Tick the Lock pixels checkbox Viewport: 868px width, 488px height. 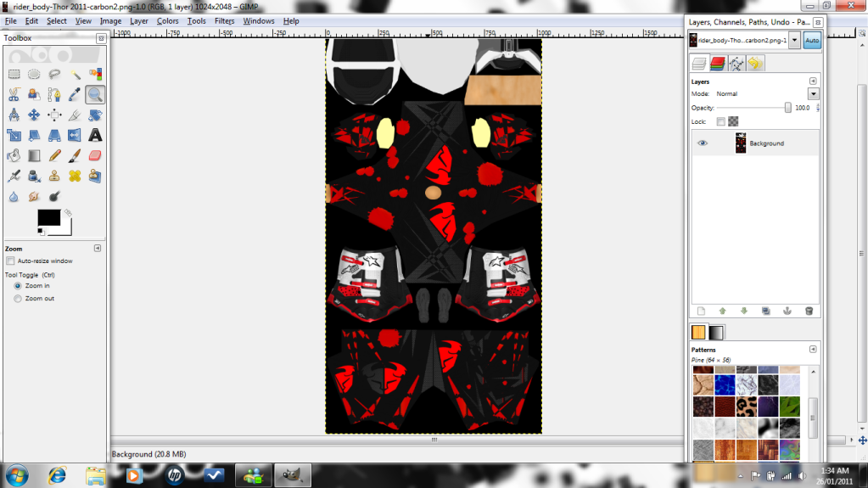pyautogui.click(x=720, y=121)
